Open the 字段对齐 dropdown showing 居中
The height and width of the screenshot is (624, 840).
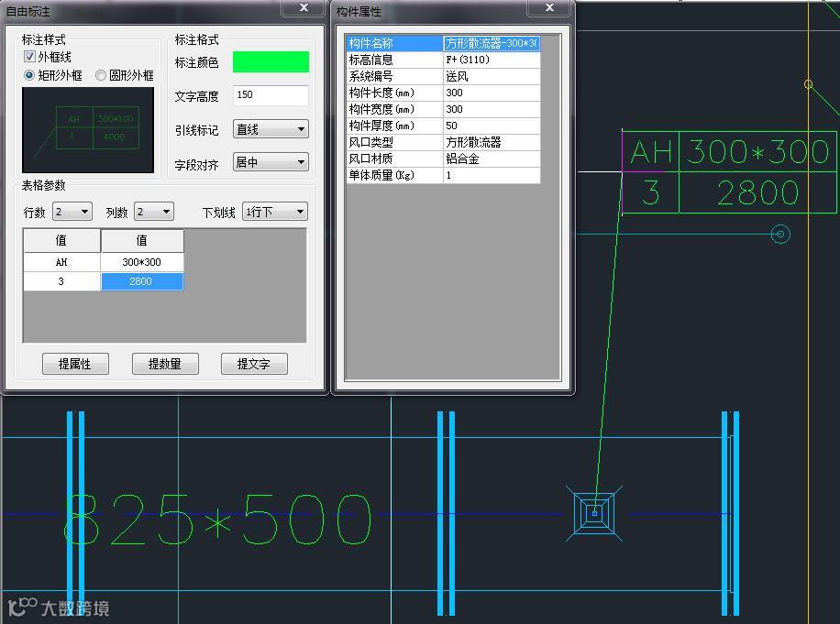[271, 162]
